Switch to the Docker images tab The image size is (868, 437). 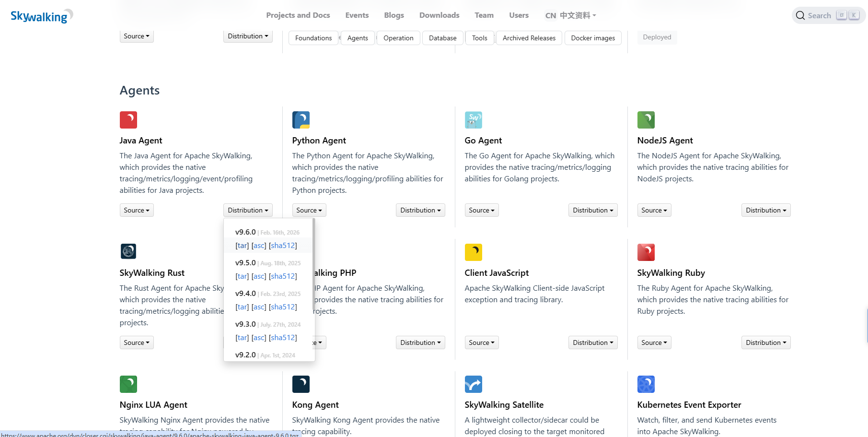[593, 38]
